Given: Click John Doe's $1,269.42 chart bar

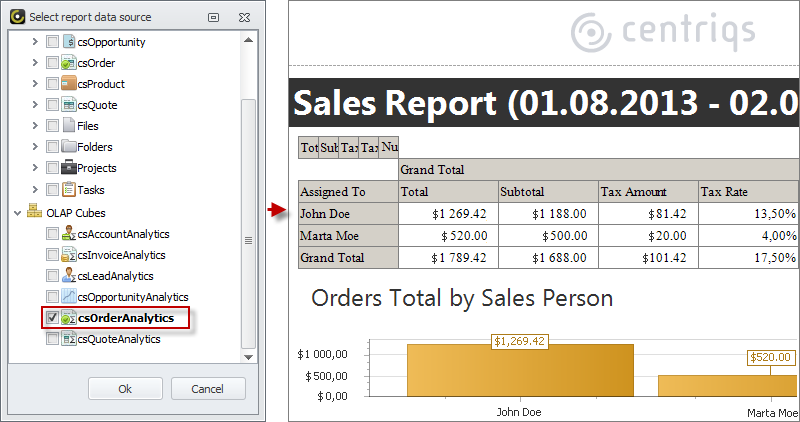Looking at the screenshot, I should point(520,370).
